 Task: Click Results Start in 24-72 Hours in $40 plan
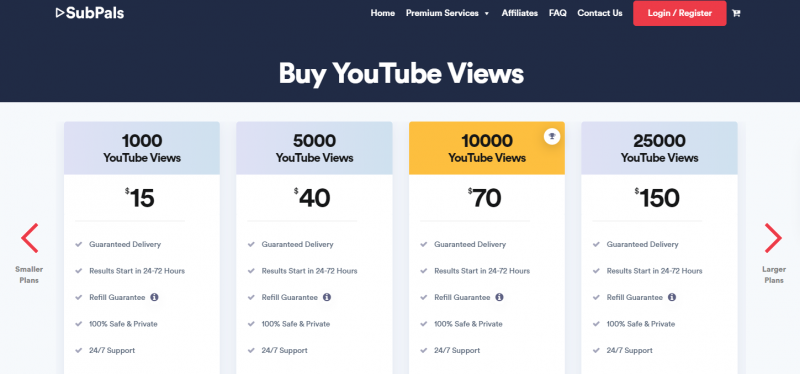[309, 271]
